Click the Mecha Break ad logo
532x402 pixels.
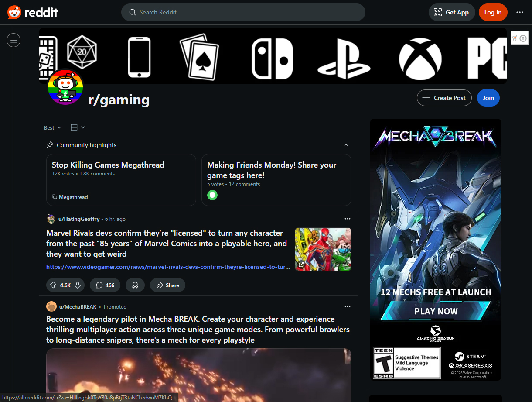tap(436, 137)
